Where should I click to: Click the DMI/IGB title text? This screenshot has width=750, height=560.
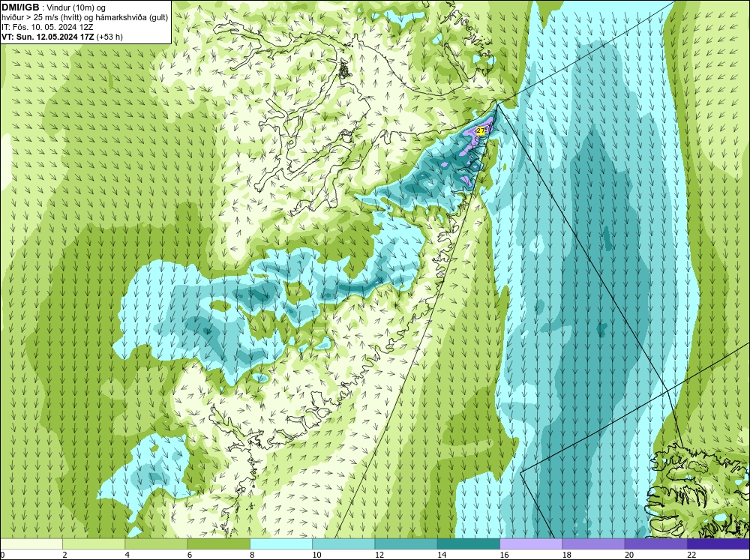(20, 7)
